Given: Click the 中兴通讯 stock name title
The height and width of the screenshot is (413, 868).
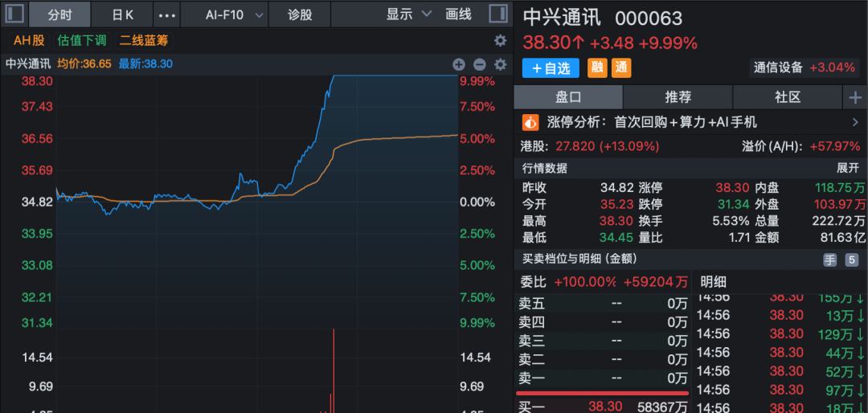Looking at the screenshot, I should click(562, 18).
